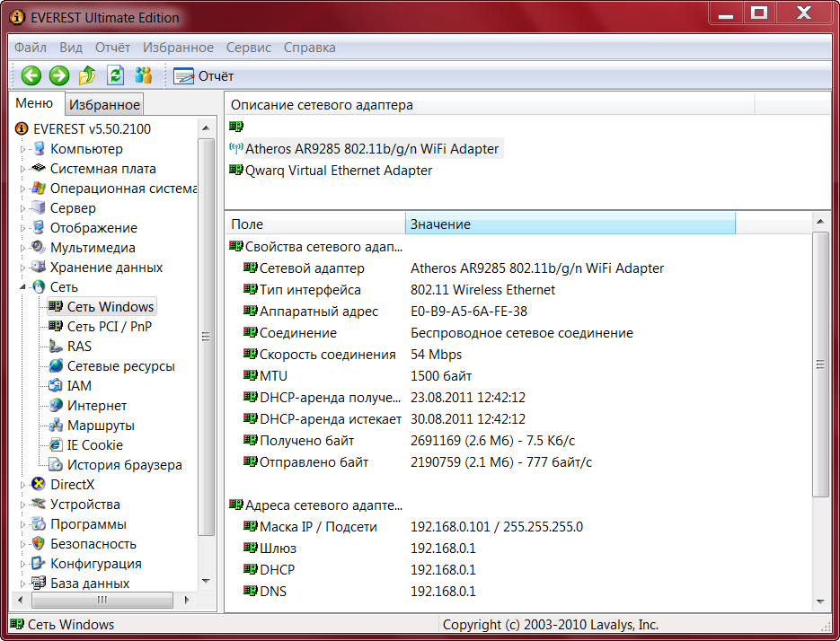Image resolution: width=840 pixels, height=641 pixels.
Task: Click the Интернет icon in the tree
Action: coord(56,406)
